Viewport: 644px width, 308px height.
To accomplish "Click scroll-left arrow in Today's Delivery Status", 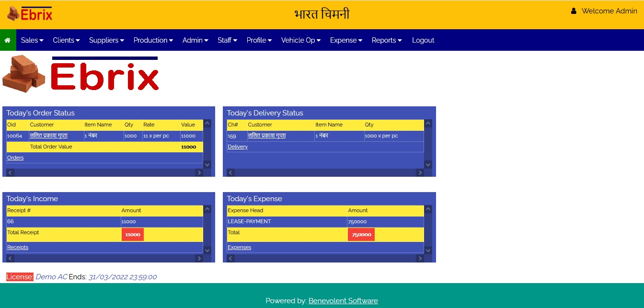I will click(230, 172).
